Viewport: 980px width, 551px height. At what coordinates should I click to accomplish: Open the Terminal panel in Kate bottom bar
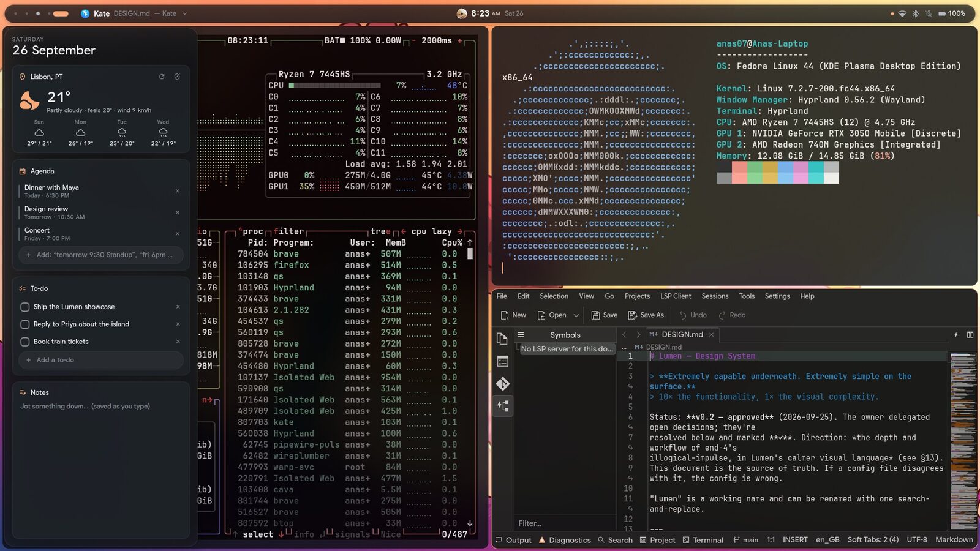coord(703,540)
